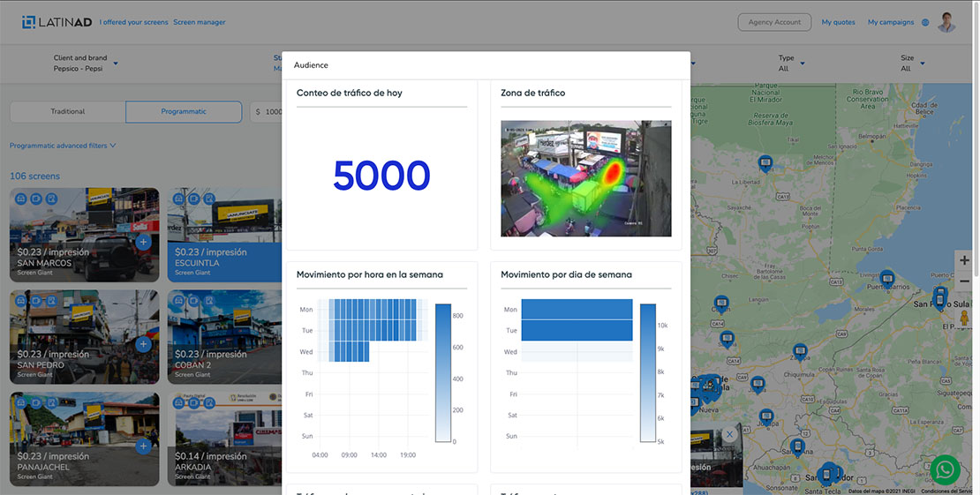Select the map marker at Zacapa
The image size is (980, 495).
point(800,352)
